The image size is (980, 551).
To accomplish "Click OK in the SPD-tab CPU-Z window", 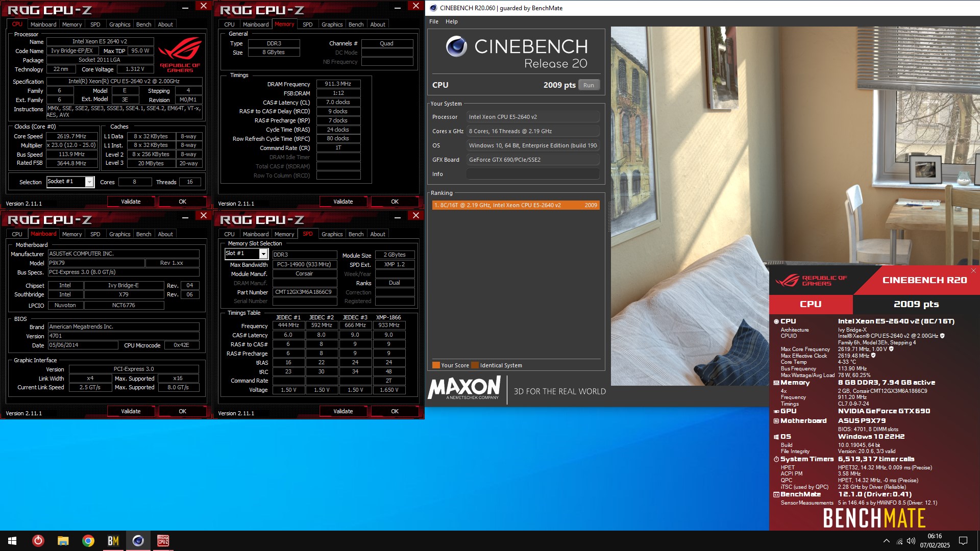I will (395, 411).
